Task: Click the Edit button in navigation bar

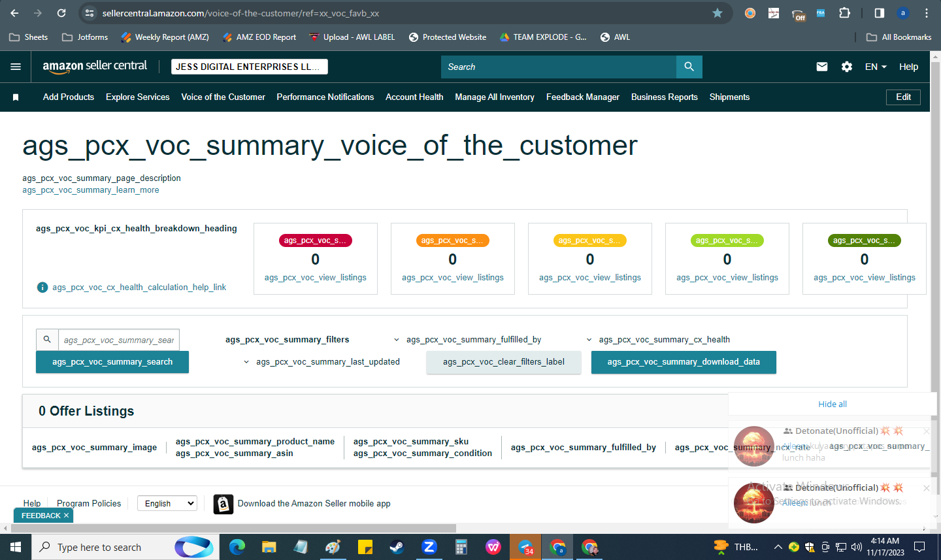Action: click(904, 97)
